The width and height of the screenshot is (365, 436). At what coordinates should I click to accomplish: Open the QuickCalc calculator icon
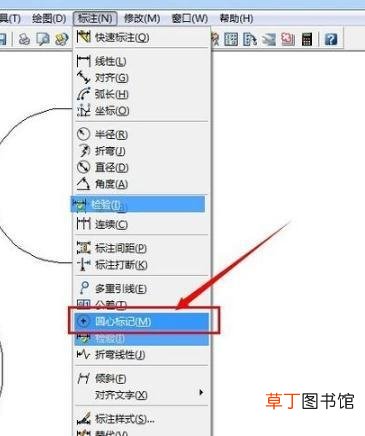pyautogui.click(x=307, y=39)
